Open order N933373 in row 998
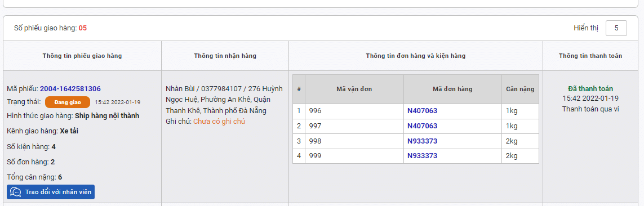The image size is (644, 206). tap(422, 141)
